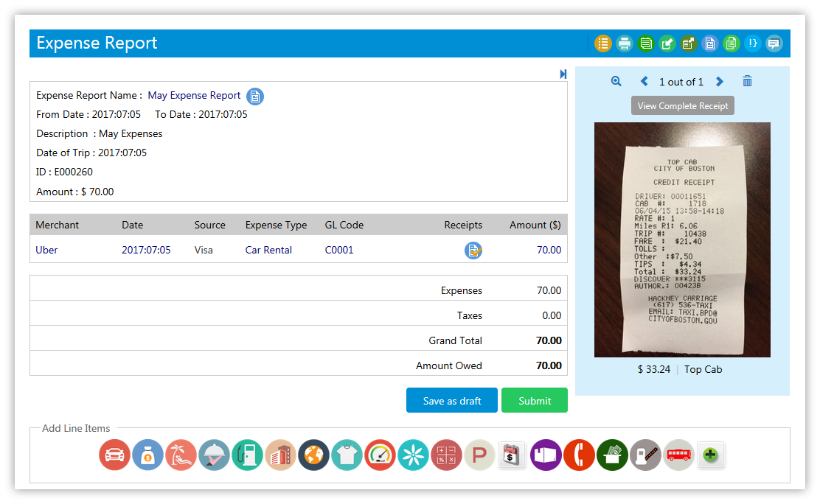The height and width of the screenshot is (504, 820).
Task: Zoom the receipt with the magnifier icon
Action: [616, 81]
